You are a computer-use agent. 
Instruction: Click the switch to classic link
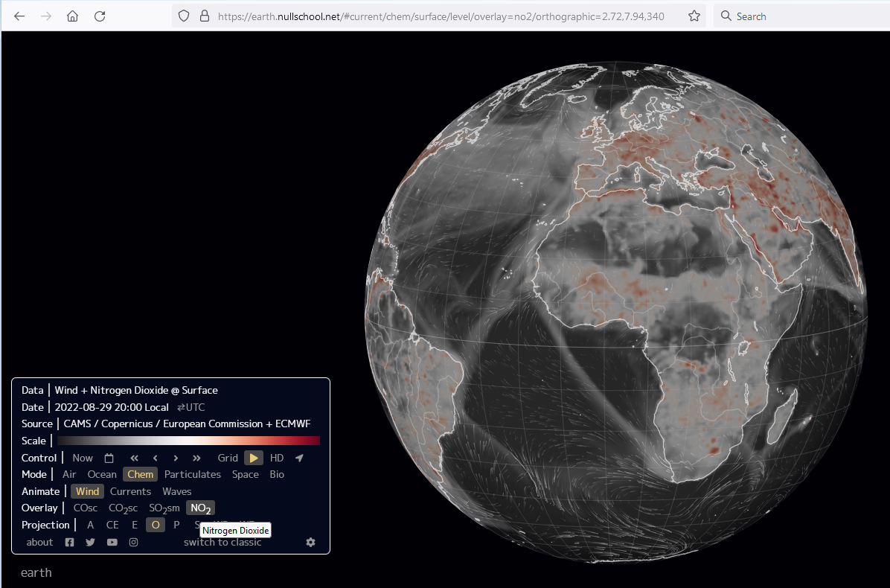click(222, 543)
